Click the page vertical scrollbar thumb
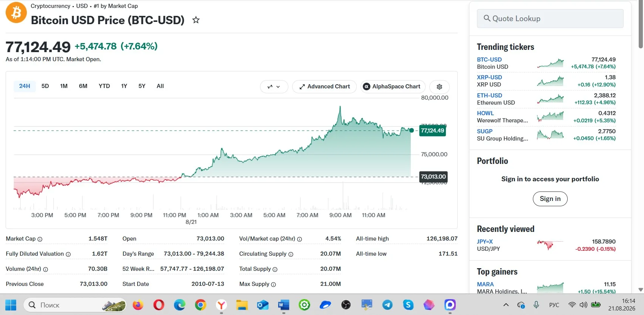Image resolution: width=644 pixels, height=315 pixels. (641, 24)
